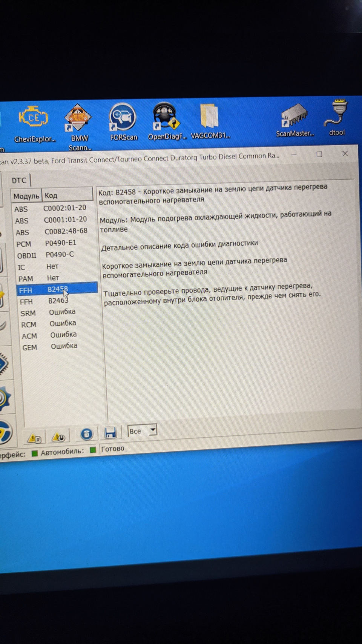This screenshot has height=644, width=362.
Task: Sort by the "Модуль" column header
Action: pos(26,196)
